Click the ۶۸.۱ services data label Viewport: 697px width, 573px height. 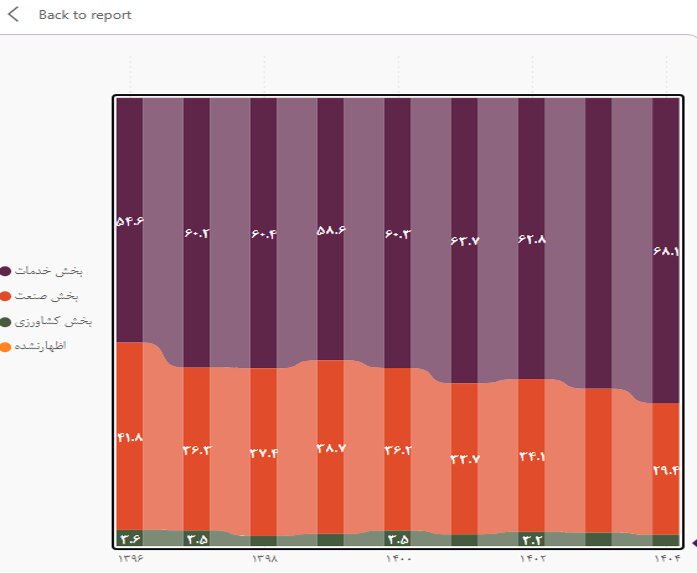pyautogui.click(x=666, y=251)
